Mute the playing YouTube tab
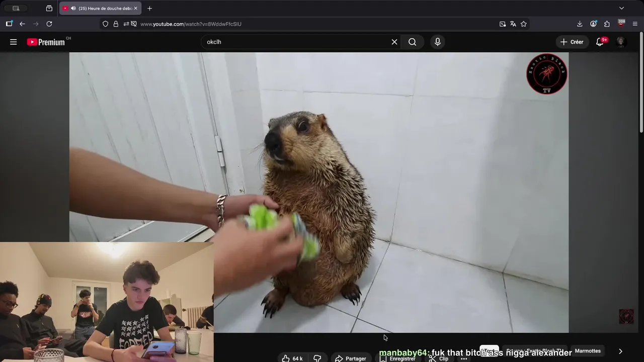The image size is (644, 362). [x=73, y=9]
